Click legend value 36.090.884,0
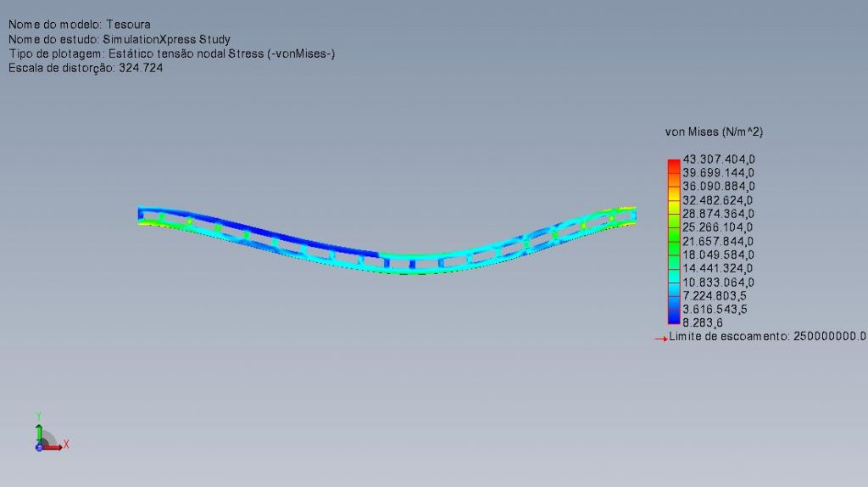 point(719,187)
